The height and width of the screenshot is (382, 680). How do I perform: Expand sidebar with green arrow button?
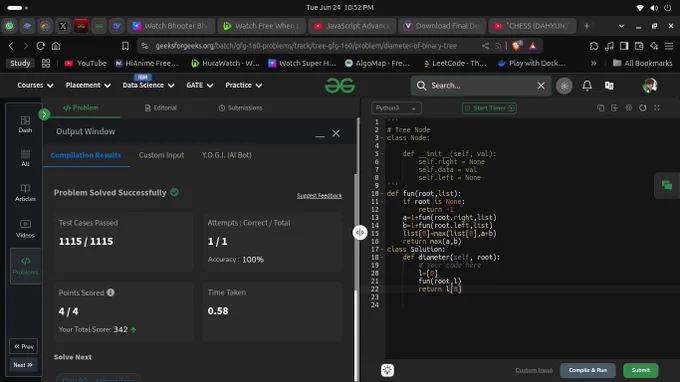(x=44, y=114)
